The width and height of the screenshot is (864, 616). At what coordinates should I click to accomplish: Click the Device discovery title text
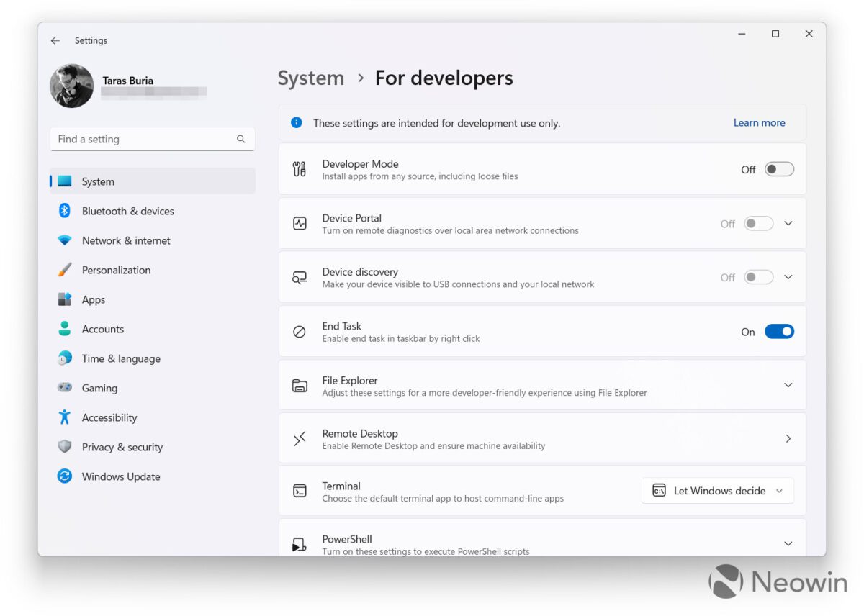coord(360,271)
